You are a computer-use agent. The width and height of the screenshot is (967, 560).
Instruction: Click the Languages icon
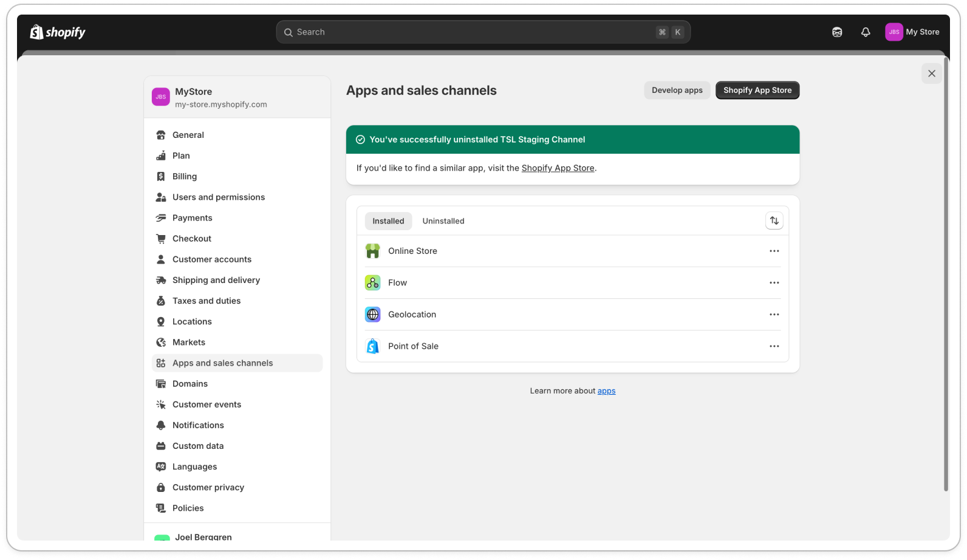161,466
